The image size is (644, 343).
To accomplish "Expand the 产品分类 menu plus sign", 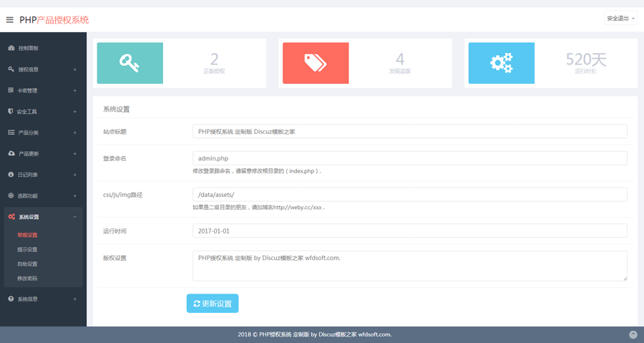I will pos(74,132).
